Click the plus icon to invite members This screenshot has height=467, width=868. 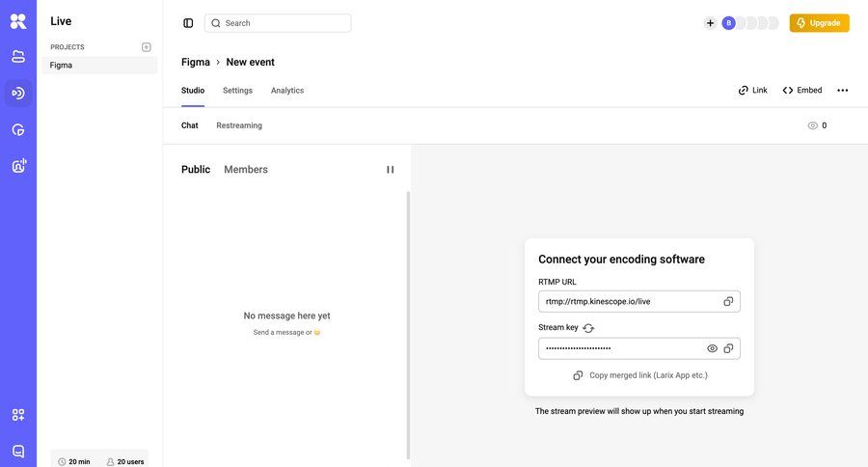(x=710, y=23)
